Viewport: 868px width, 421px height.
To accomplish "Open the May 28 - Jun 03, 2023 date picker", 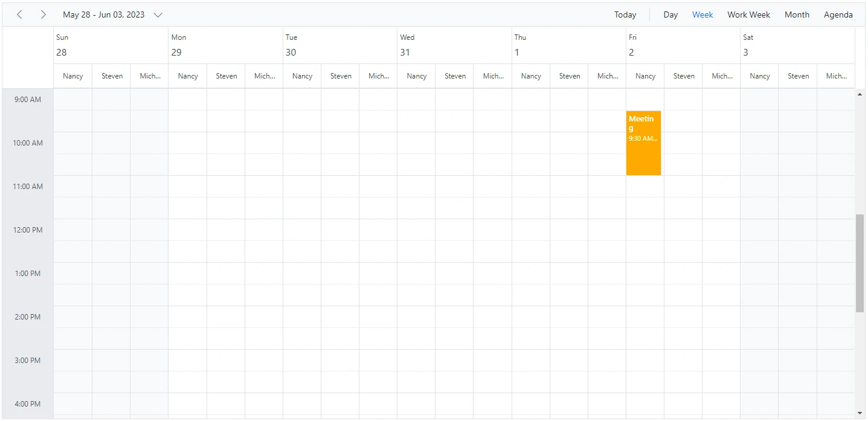I will coord(112,14).
